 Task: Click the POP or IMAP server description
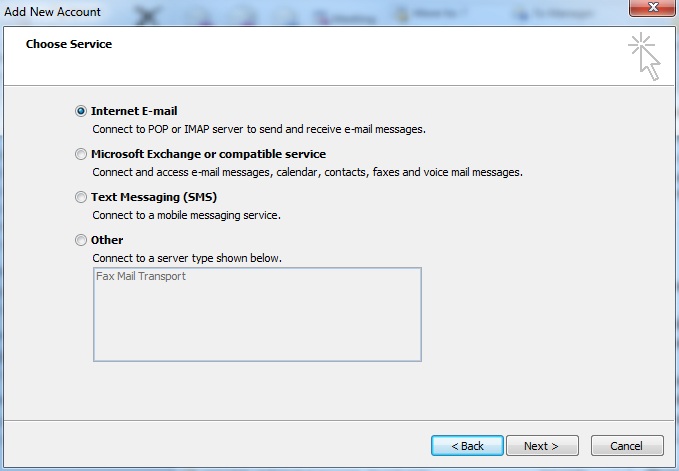coord(259,129)
